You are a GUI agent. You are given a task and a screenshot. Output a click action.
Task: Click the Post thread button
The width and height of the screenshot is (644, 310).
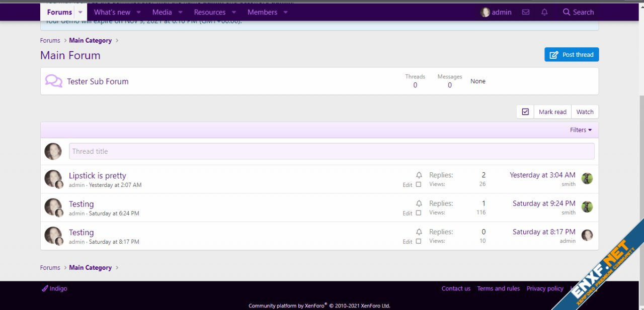coord(572,54)
